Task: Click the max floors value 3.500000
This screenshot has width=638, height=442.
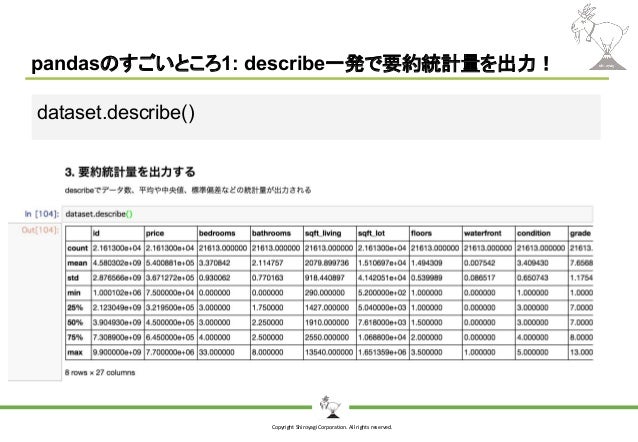Action: click(x=426, y=352)
